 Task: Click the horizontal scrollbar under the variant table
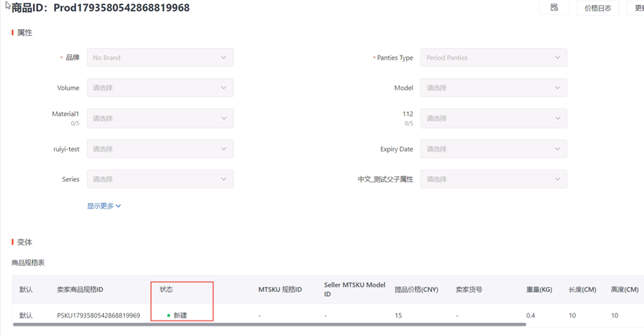pos(269,324)
